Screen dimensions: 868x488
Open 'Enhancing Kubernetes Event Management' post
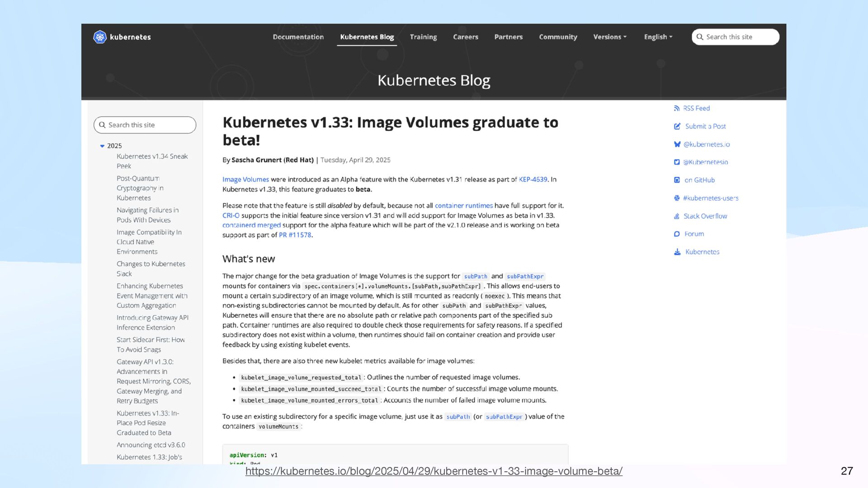pos(152,296)
